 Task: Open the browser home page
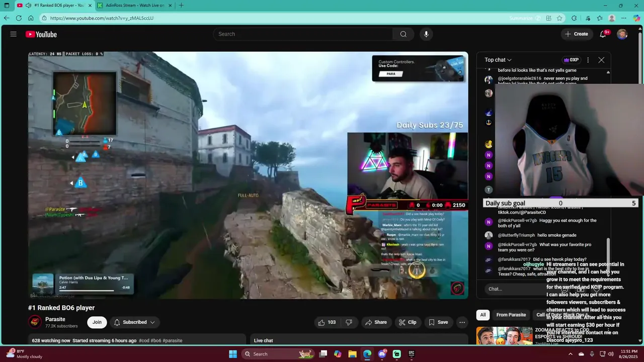click(x=31, y=18)
